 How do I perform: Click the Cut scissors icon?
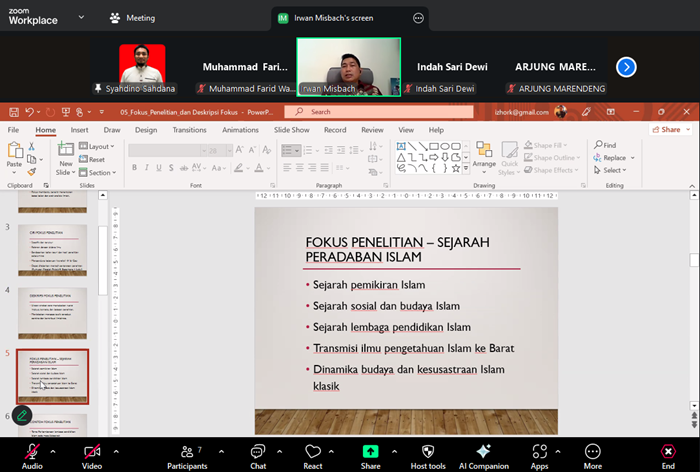32,146
